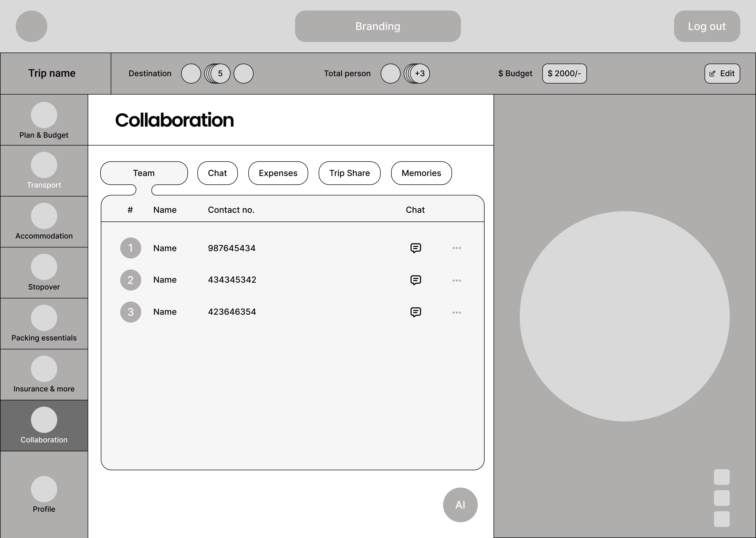This screenshot has height=538, width=756.
Task: Click the destination stack showing 5
Action: coord(217,74)
